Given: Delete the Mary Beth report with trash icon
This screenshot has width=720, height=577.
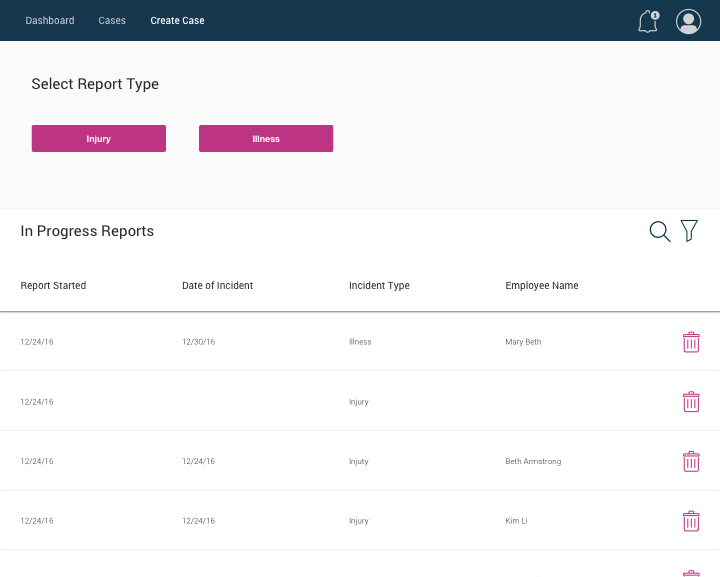Looking at the screenshot, I should point(691,342).
